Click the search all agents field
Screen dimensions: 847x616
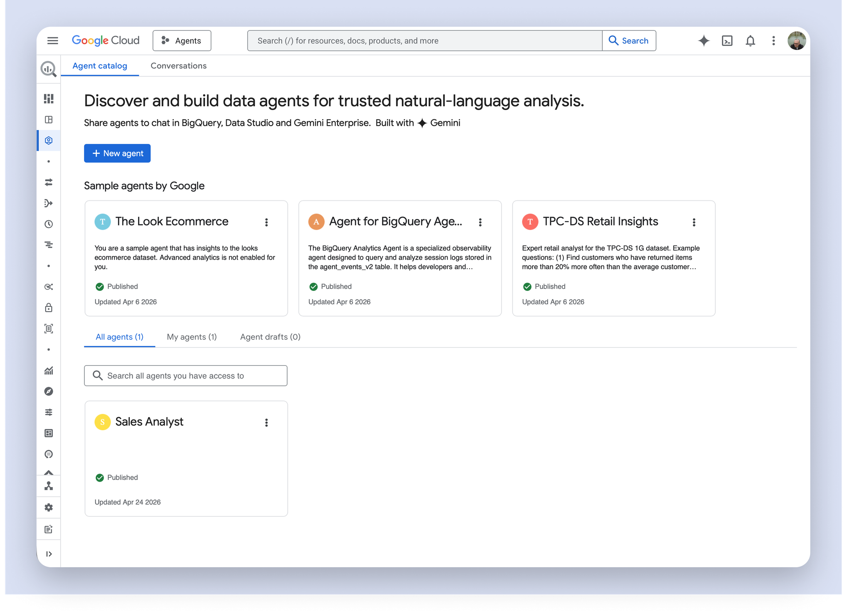point(186,376)
